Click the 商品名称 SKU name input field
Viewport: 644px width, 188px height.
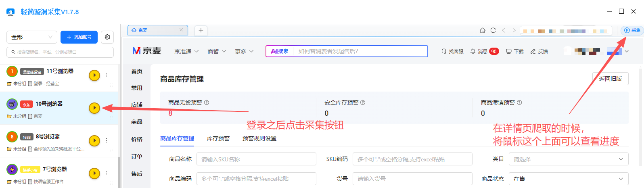point(256,159)
